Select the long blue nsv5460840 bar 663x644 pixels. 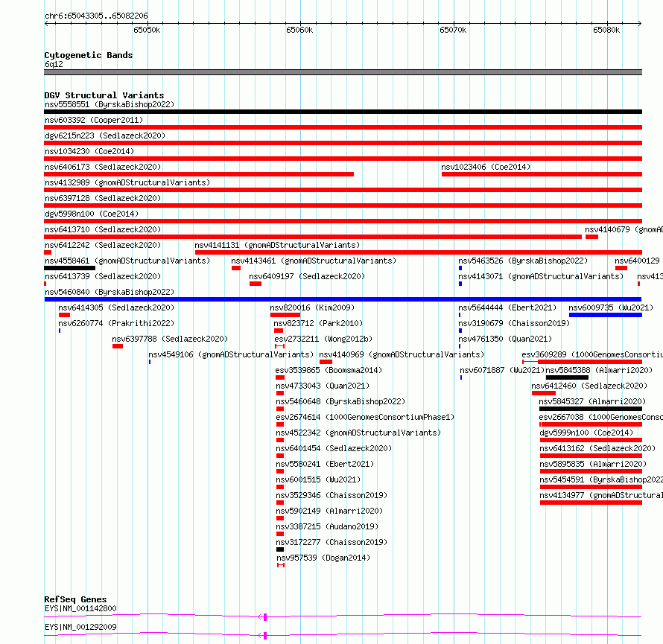pos(343,299)
